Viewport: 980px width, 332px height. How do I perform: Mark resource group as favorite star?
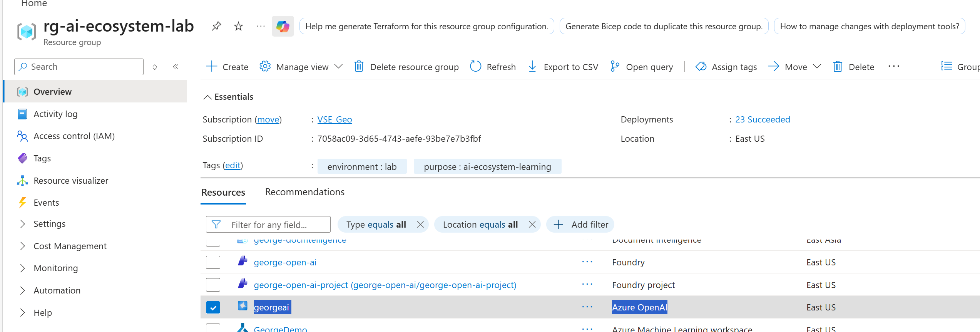click(239, 26)
